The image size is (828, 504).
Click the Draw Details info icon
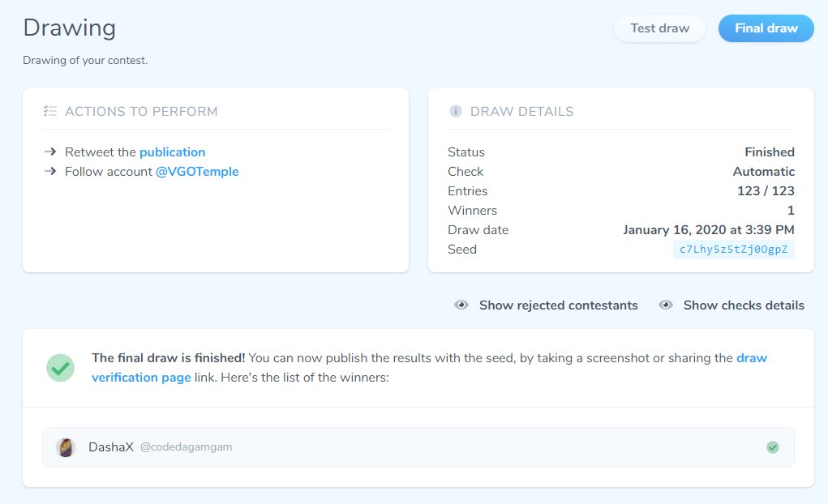point(455,111)
